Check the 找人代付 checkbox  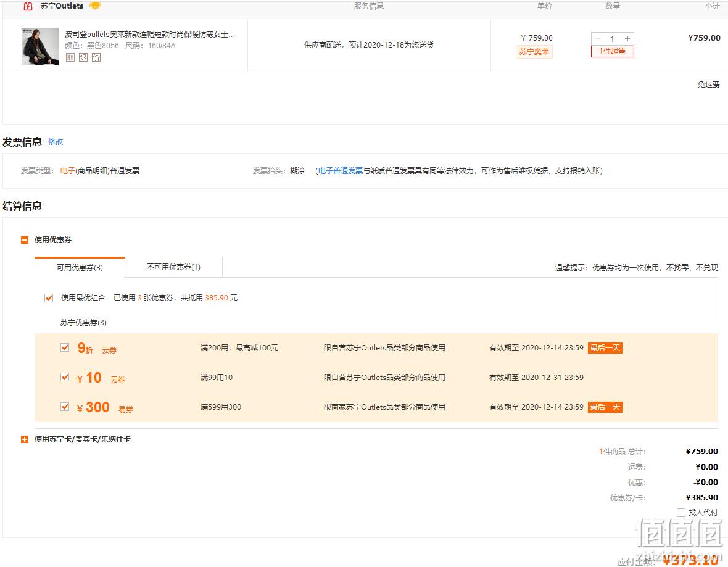point(681,513)
